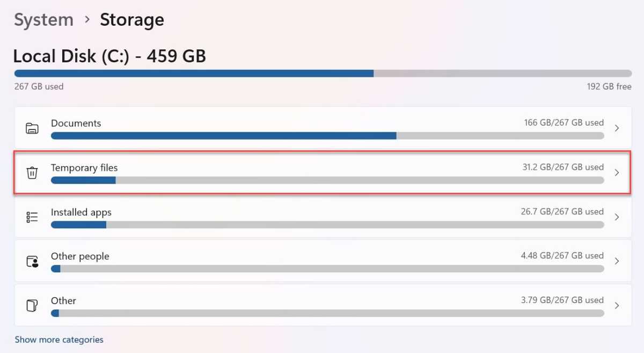644x353 pixels.
Task: Expand the Documents row chevron
Action: click(617, 128)
